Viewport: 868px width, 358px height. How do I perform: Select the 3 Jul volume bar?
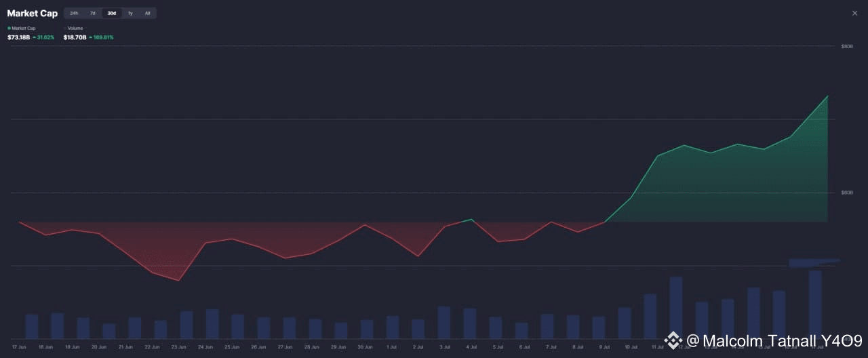[444, 322]
